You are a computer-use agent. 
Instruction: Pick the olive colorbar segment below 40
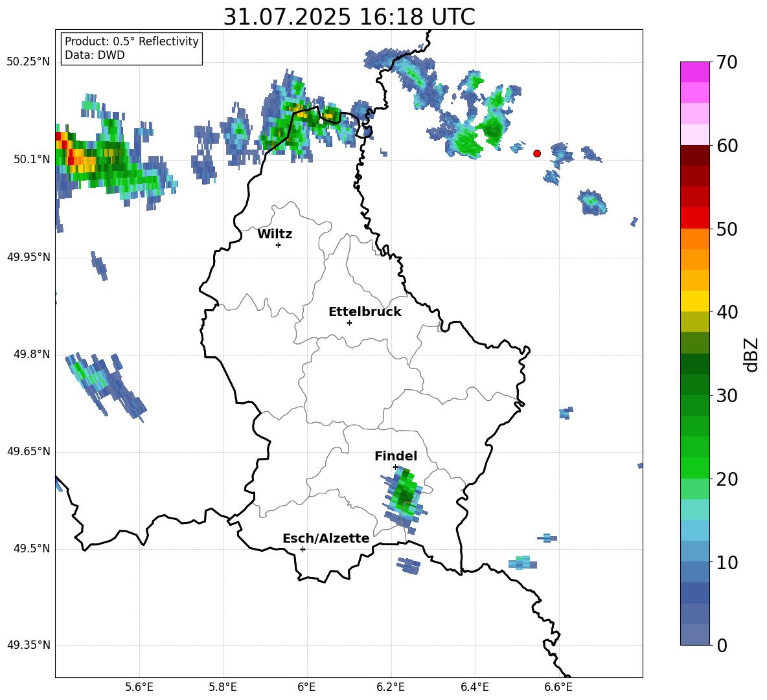point(694,322)
